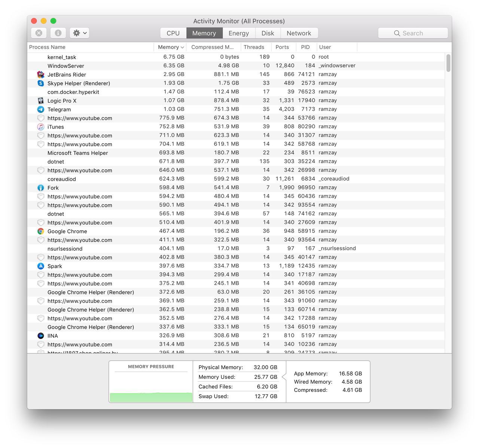This screenshot has height=448, width=479.
Task: Click Wired Memory 4.58 GB value
Action: point(352,382)
